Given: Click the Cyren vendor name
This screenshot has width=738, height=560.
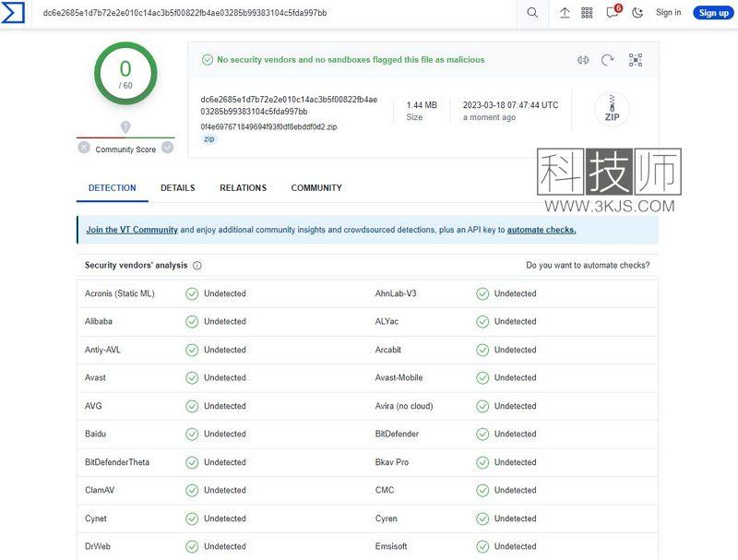Looking at the screenshot, I should tap(386, 518).
